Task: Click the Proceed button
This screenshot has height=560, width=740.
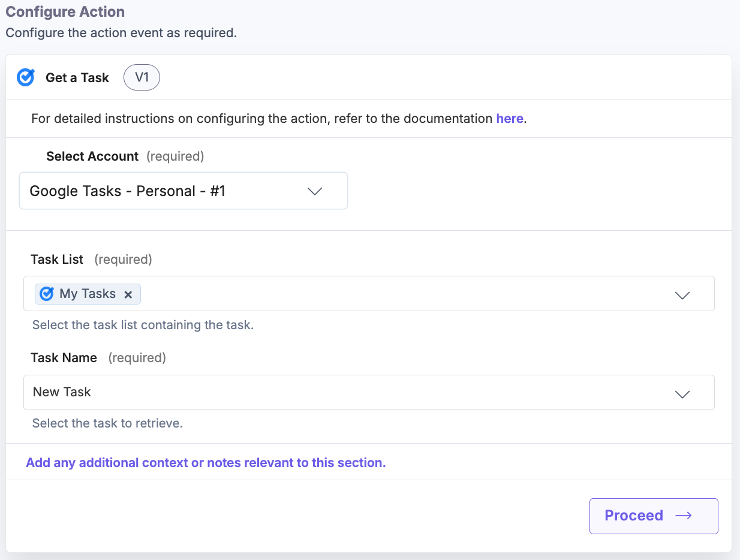Action: tap(654, 516)
